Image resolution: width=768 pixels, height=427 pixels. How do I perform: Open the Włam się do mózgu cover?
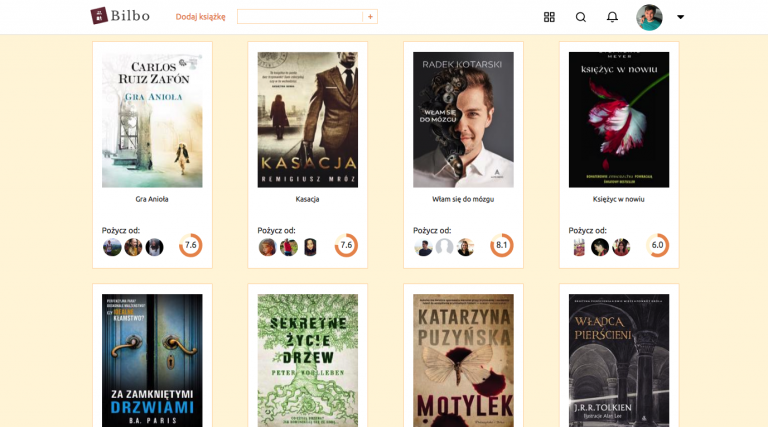pos(463,119)
